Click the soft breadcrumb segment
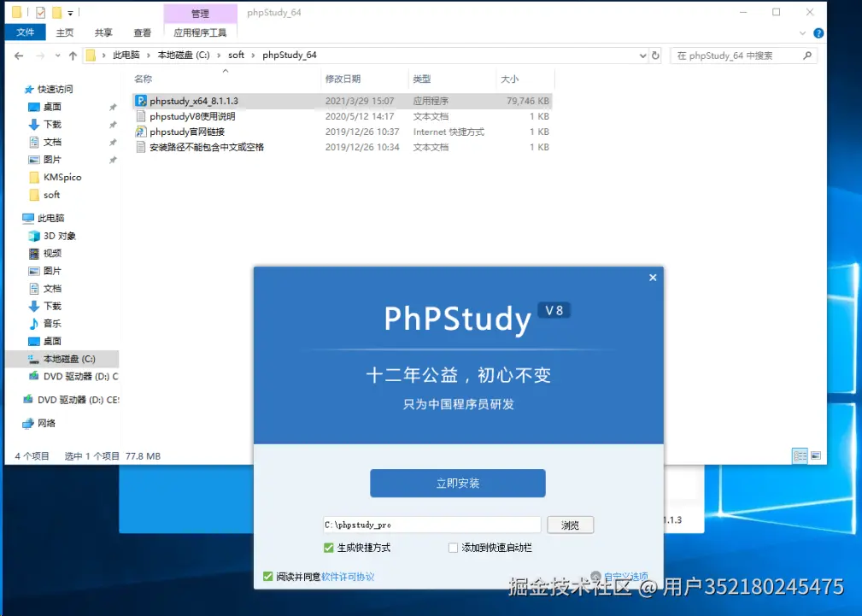Viewport: 862px width, 616px height. [x=237, y=56]
